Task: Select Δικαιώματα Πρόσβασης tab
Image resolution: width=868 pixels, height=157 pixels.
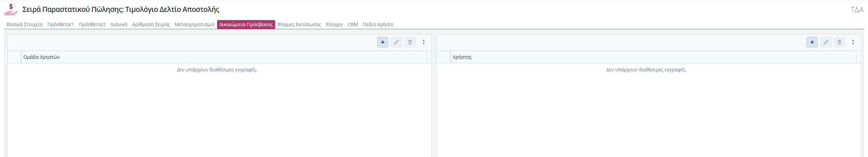Action: 246,24
